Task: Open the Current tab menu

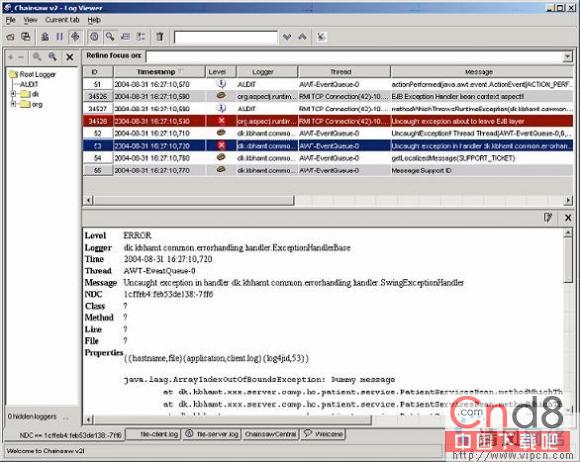Action: 62,20
